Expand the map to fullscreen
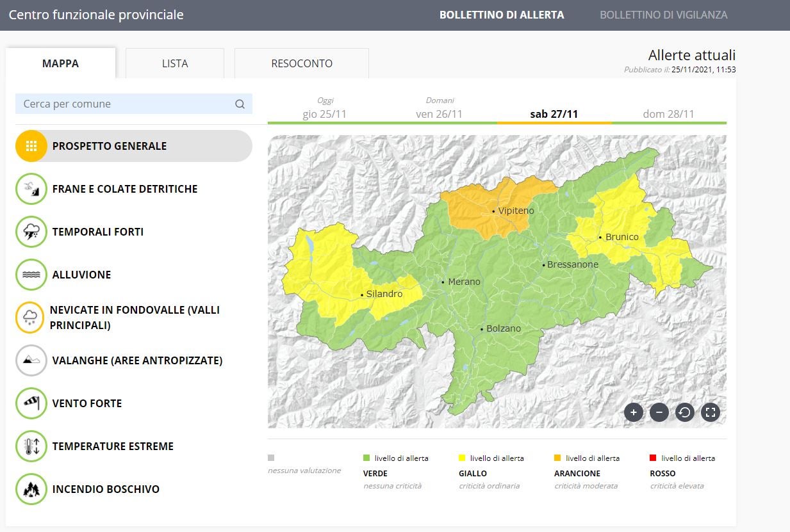 710,412
